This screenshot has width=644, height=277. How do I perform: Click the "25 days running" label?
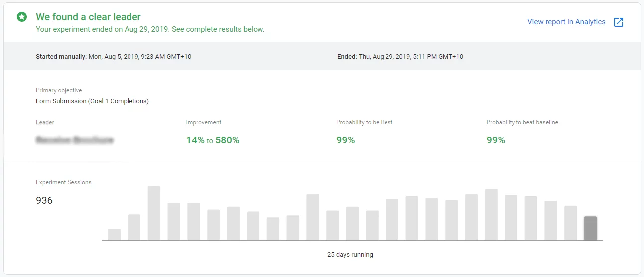350,255
